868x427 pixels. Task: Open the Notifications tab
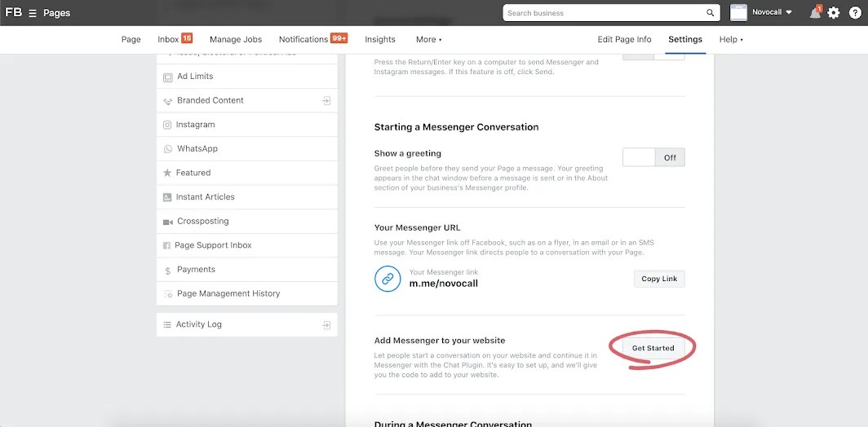[303, 39]
